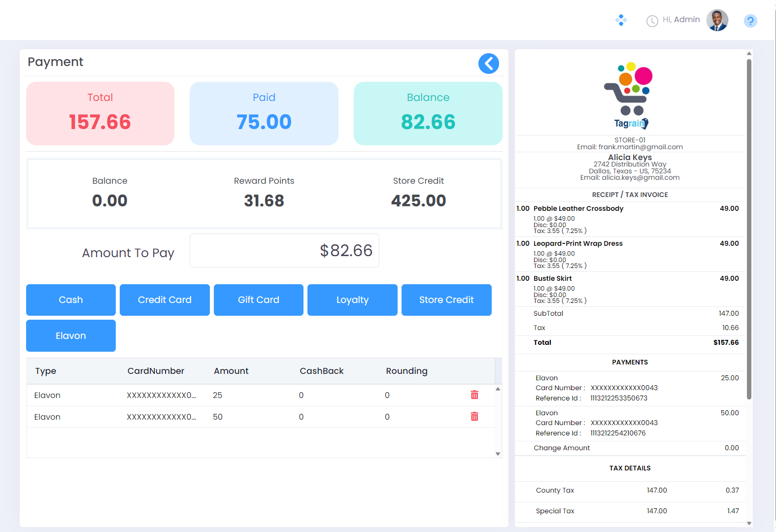776x532 pixels.
Task: Delete the 25 Elavon payment row
Action: tap(474, 395)
